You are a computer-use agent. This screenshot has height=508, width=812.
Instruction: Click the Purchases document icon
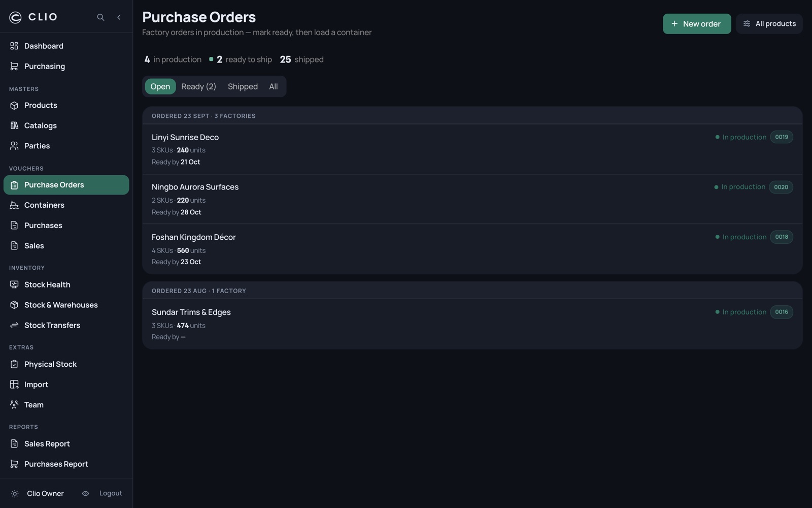14,226
